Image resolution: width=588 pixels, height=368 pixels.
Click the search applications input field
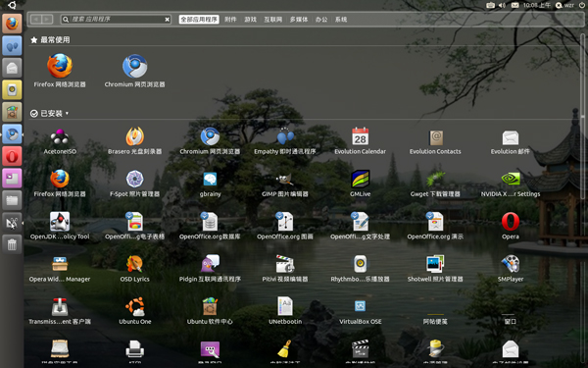(x=117, y=20)
